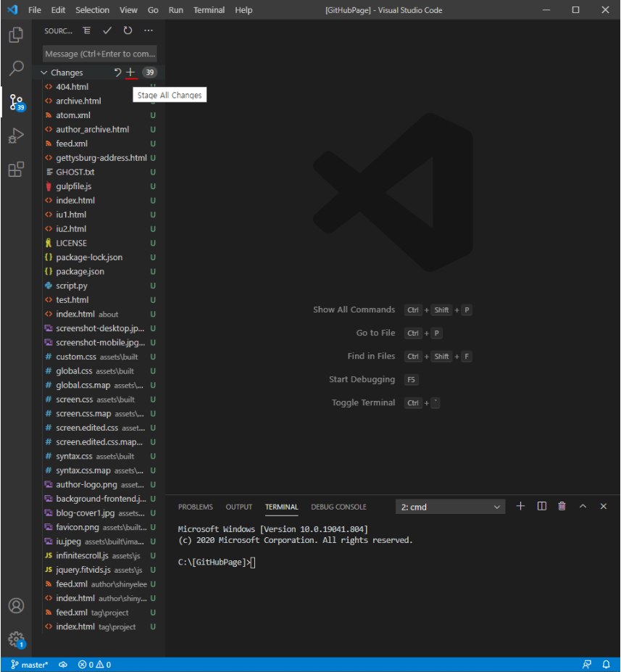Image resolution: width=621 pixels, height=672 pixels.
Task: Stage all changes with the plus icon
Action: (x=130, y=72)
